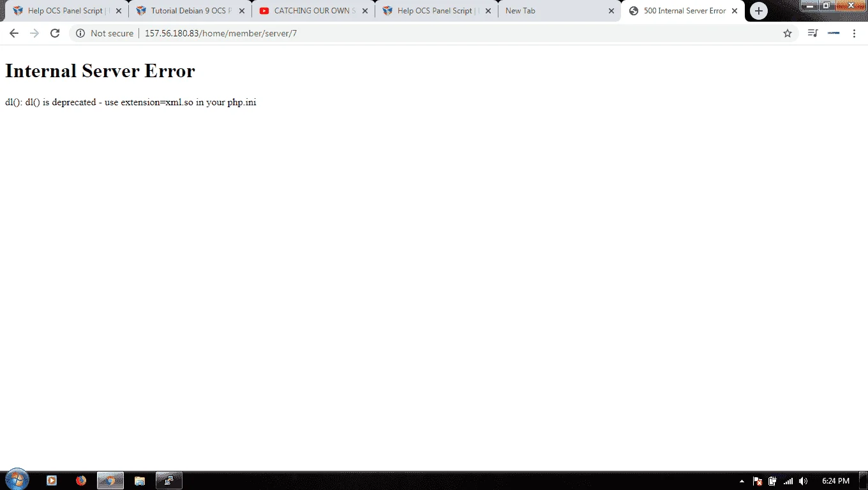Image resolution: width=868 pixels, height=490 pixels.
Task: Close the Tutorial Debian 9 OCS tab
Action: point(241,11)
